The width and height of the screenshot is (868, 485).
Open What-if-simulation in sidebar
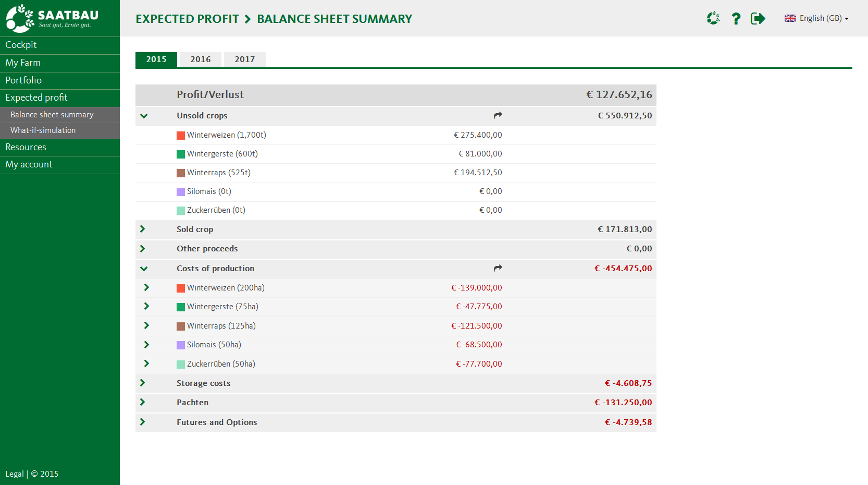click(43, 130)
